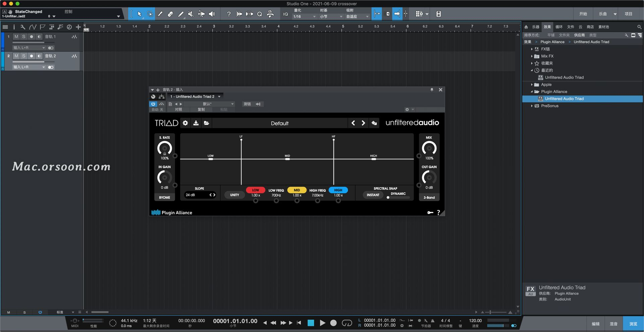Open the browser search magnifier
644x332 pixels.
click(639, 27)
